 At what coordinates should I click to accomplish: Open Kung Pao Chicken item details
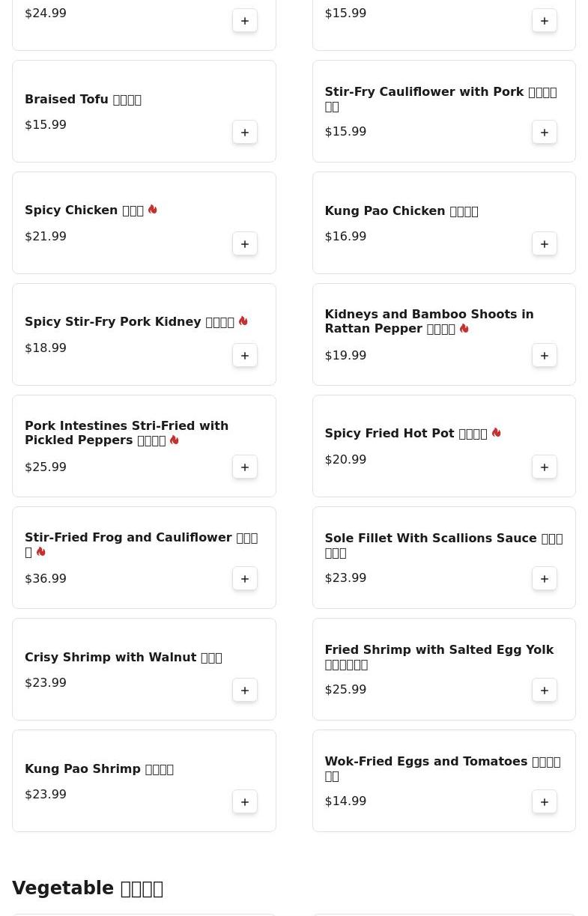(x=401, y=211)
